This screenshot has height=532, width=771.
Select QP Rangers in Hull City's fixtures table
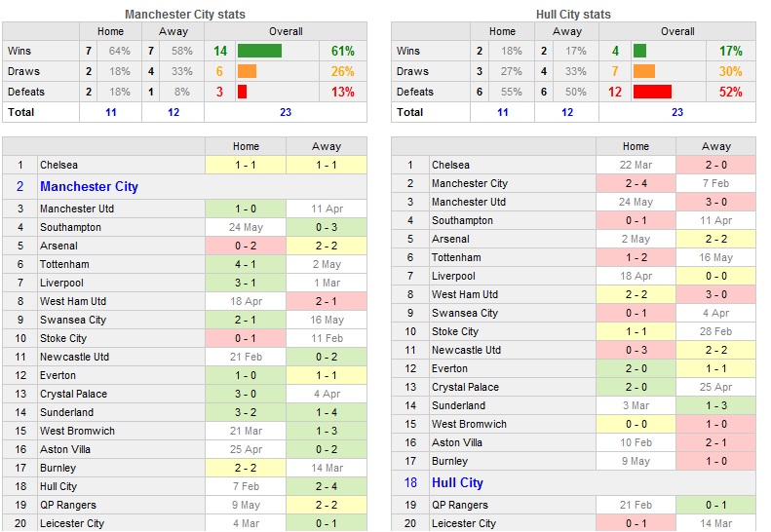[459, 505]
